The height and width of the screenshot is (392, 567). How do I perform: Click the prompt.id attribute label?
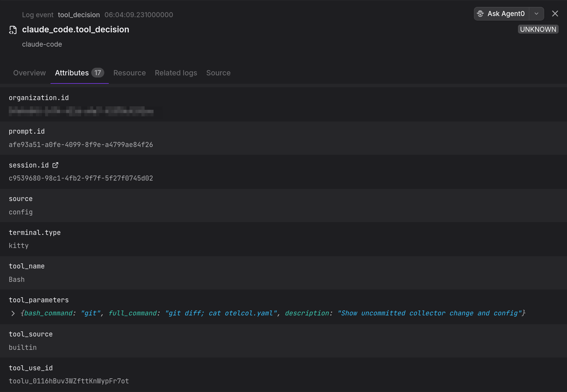(x=27, y=131)
